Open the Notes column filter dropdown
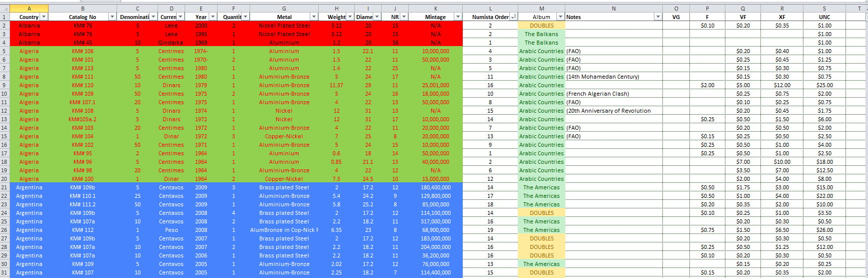 (x=658, y=17)
